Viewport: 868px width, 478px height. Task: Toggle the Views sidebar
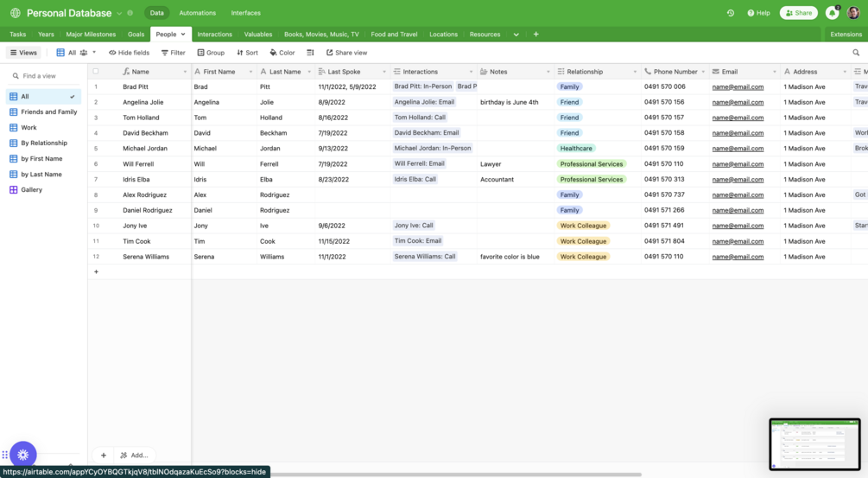[x=23, y=53]
